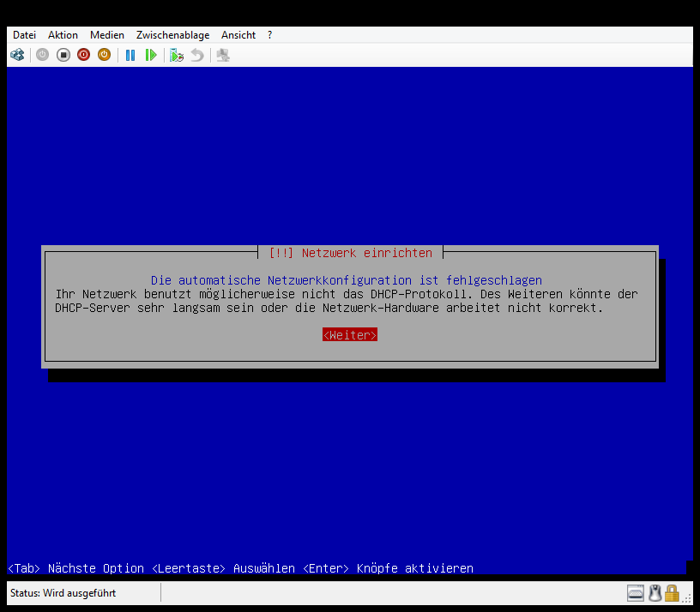
Task: Activate the <Weiter> button
Action: pyautogui.click(x=350, y=334)
